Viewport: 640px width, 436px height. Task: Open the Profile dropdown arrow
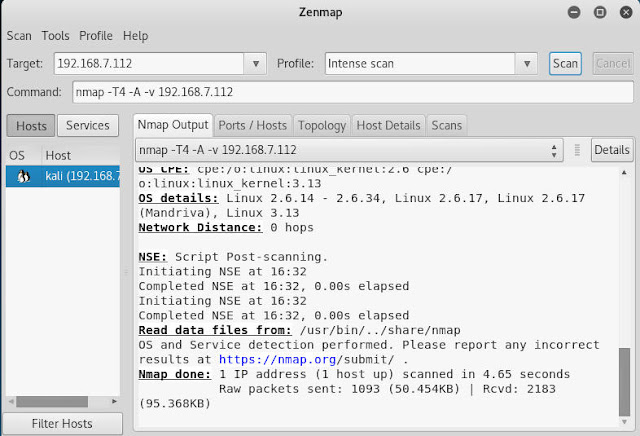(527, 64)
